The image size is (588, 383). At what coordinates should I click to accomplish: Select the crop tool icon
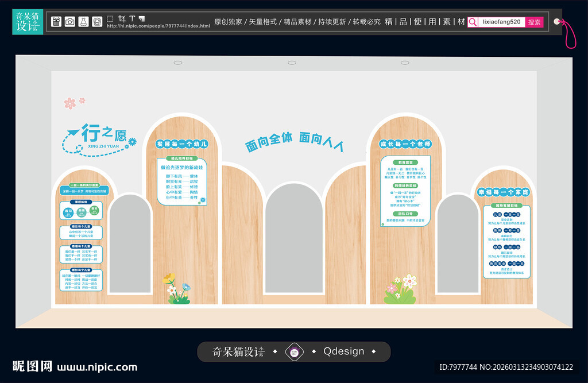[122, 18]
